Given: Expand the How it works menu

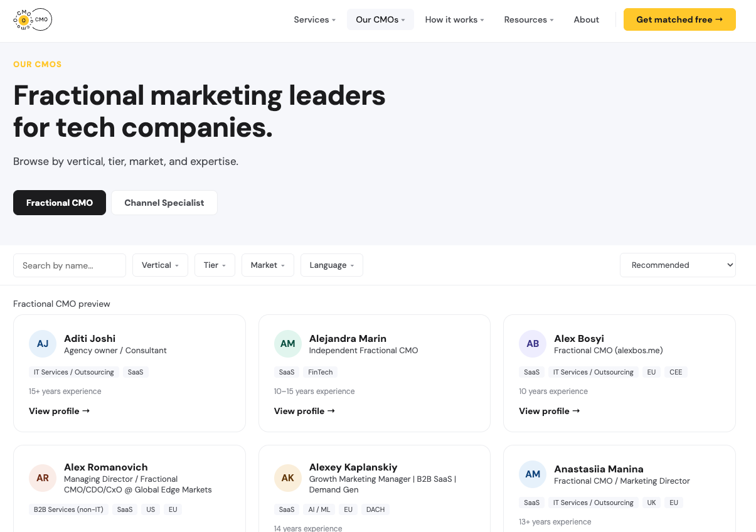Looking at the screenshot, I should 455,19.
